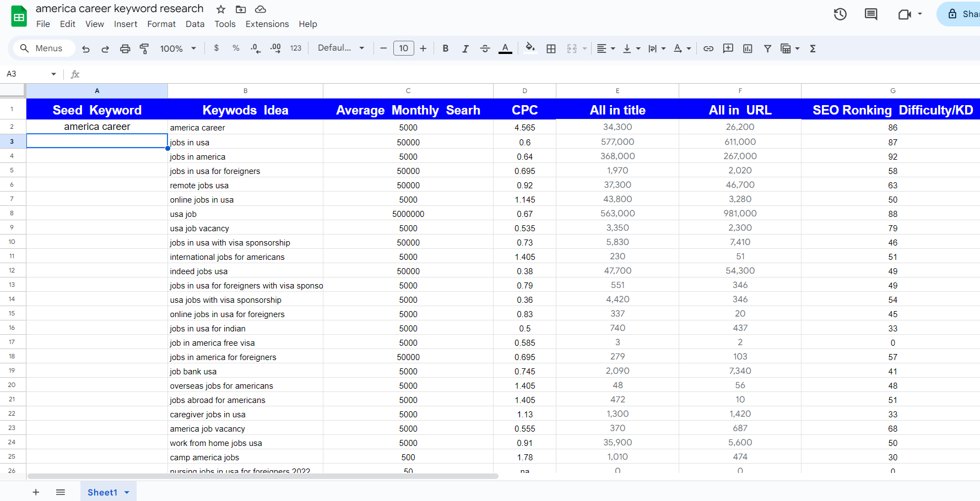Expand the horizontal align dropdown
The image size is (980, 501).
tap(611, 48)
